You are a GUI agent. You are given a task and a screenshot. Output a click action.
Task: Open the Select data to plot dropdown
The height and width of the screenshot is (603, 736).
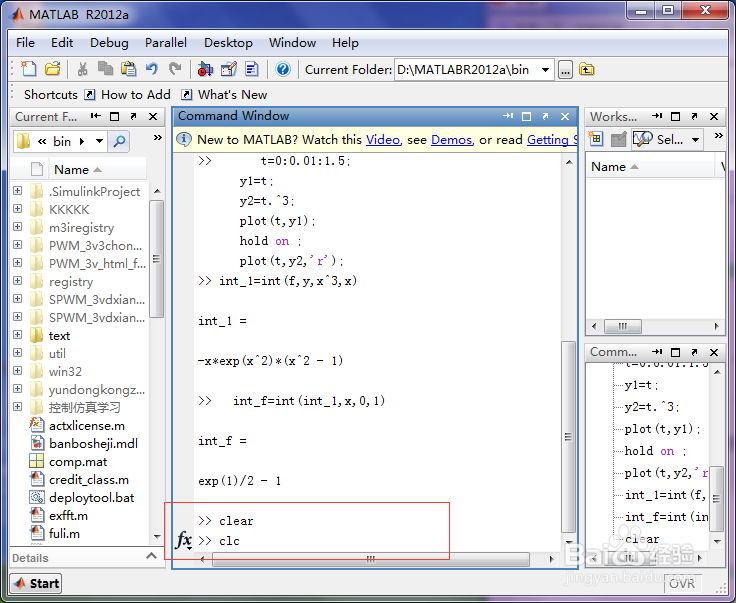(x=695, y=139)
